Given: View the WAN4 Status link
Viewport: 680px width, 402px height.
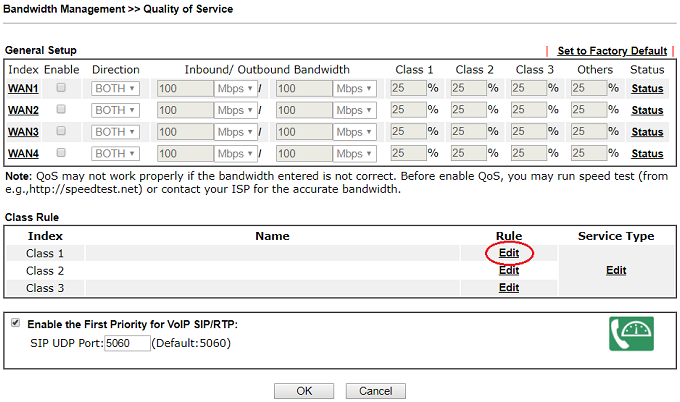Looking at the screenshot, I should click(647, 154).
